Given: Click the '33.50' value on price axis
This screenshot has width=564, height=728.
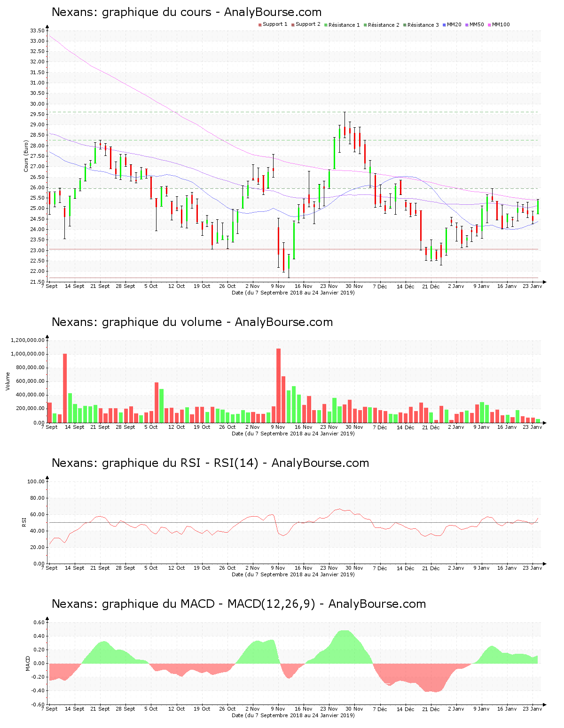Looking at the screenshot, I should (37, 31).
